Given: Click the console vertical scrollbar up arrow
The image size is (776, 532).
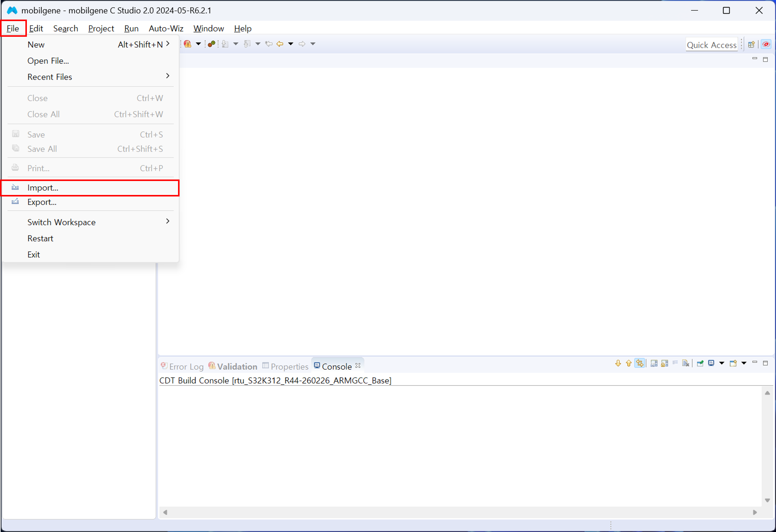Looking at the screenshot, I should [767, 393].
